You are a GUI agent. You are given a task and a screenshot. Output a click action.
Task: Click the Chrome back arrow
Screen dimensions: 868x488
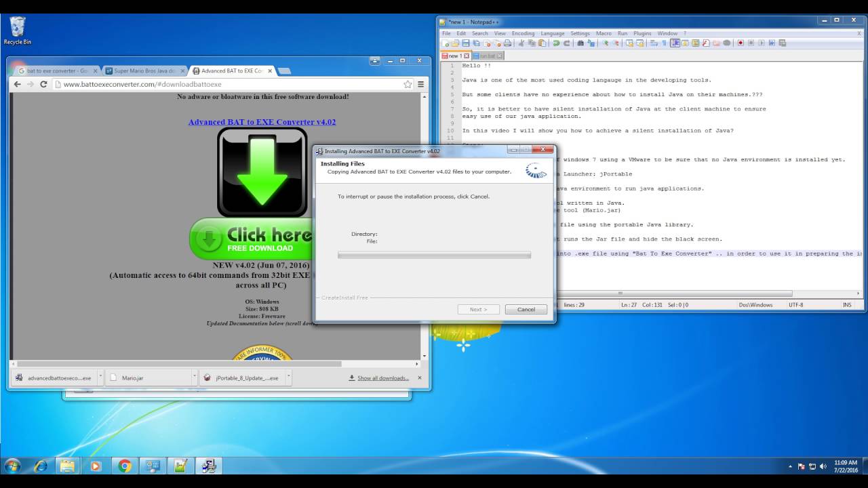18,84
